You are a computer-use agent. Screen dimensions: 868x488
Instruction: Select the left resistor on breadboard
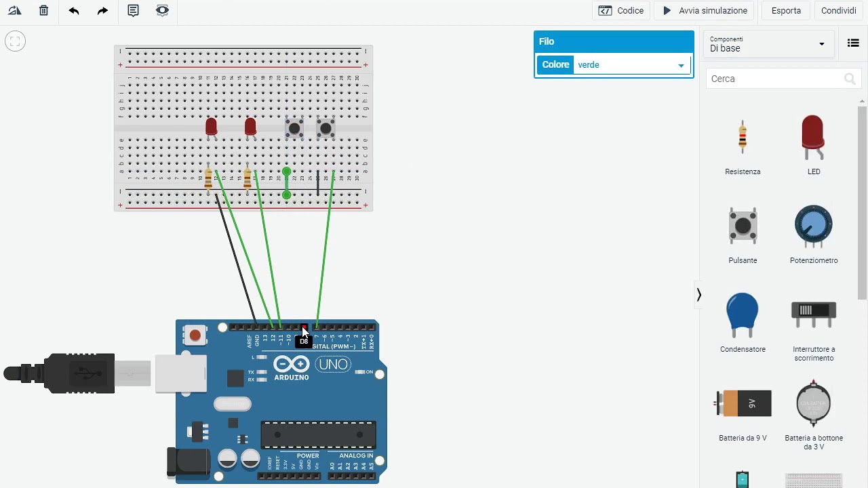(208, 179)
